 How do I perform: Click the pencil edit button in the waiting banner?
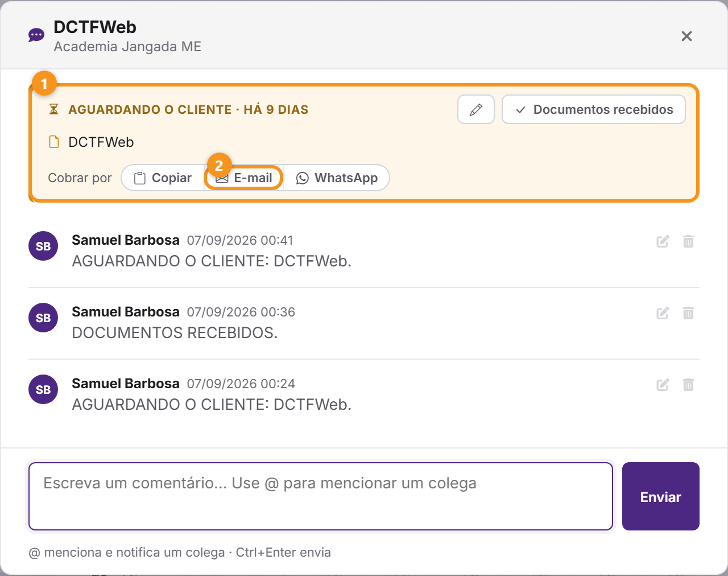coord(476,109)
